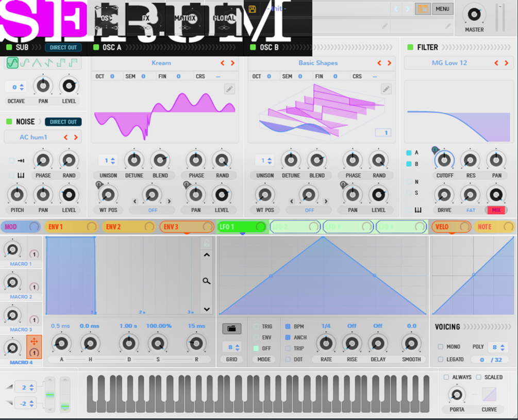Select the sine wave sub oscillator shape
Image resolution: width=518 pixels, height=420 pixels.
(x=12, y=62)
